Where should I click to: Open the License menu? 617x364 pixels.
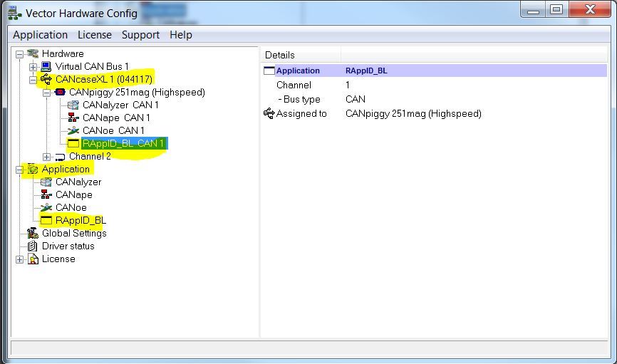[95, 35]
